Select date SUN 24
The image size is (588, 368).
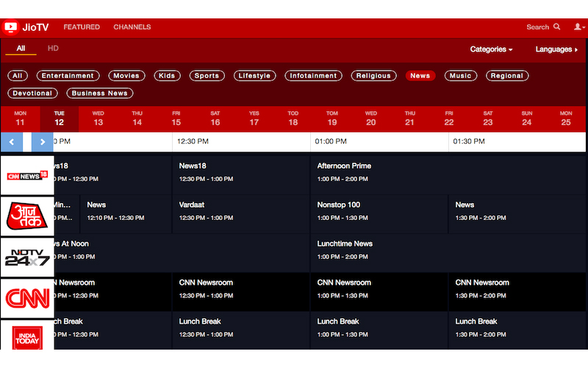pos(527,118)
